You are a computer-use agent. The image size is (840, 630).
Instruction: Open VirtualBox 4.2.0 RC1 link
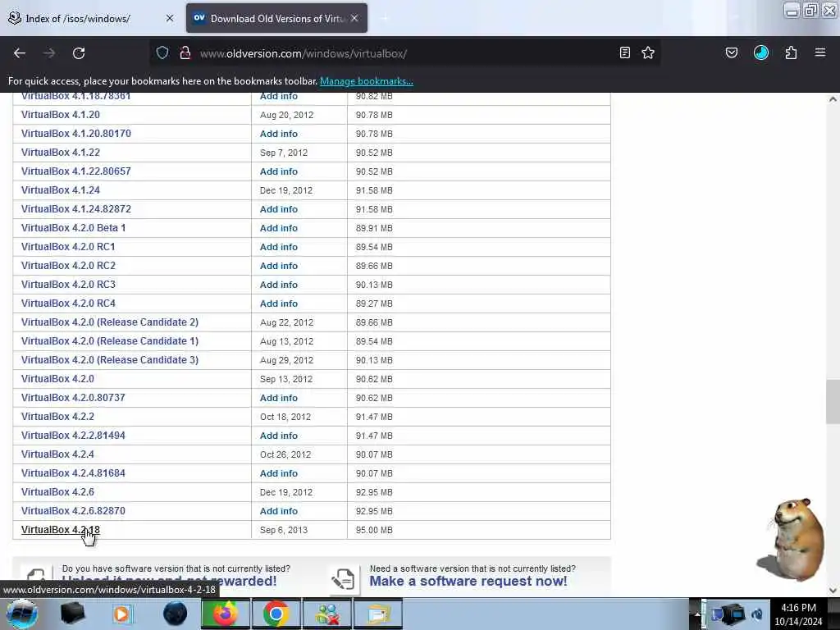click(x=68, y=246)
